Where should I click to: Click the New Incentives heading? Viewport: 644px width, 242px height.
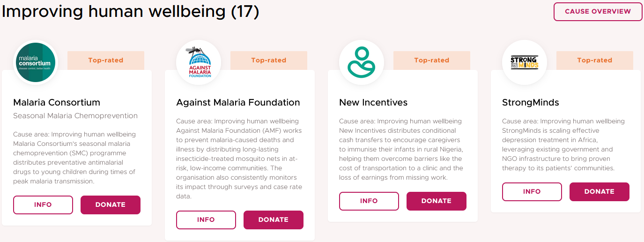[x=373, y=102]
